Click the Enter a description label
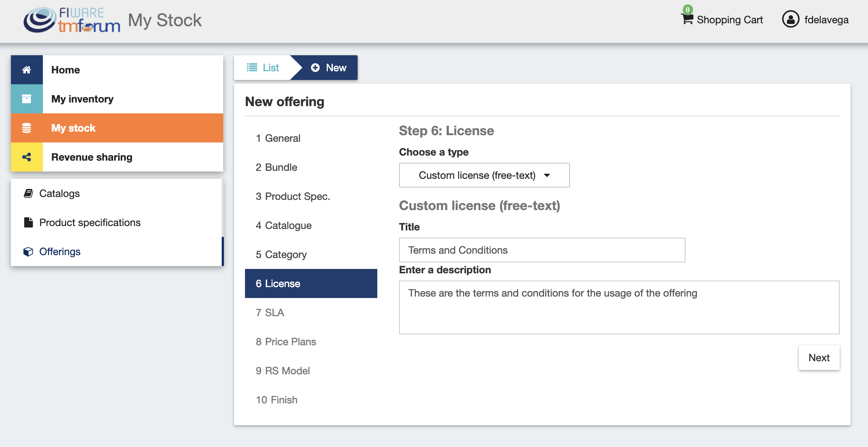The height and width of the screenshot is (447, 868). (445, 270)
